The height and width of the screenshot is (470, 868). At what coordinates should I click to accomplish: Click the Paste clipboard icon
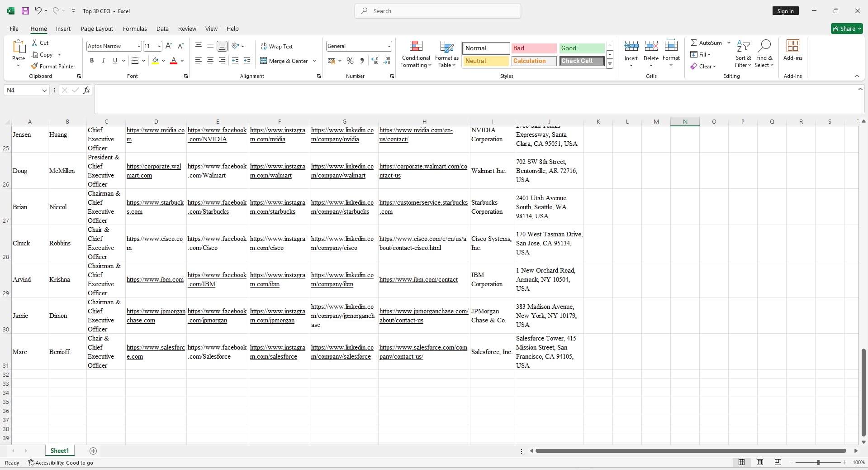pos(19,47)
